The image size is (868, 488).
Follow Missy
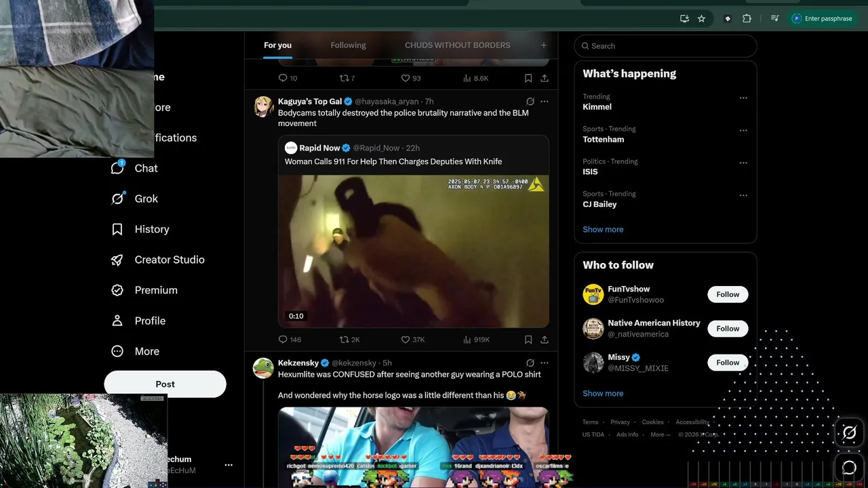(x=728, y=363)
